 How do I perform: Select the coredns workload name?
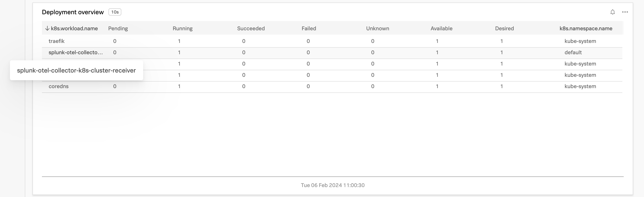pyautogui.click(x=58, y=86)
